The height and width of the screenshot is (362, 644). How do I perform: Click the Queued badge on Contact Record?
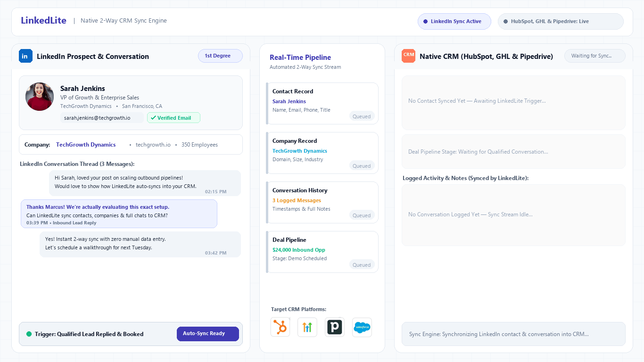click(362, 116)
